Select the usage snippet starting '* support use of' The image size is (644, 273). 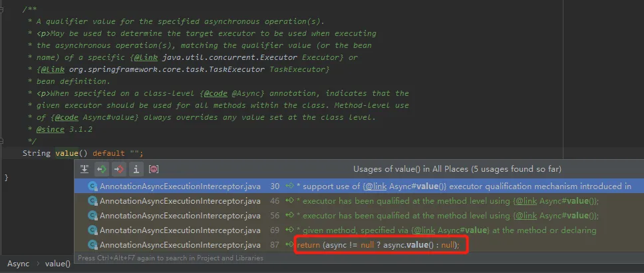tap(463, 186)
